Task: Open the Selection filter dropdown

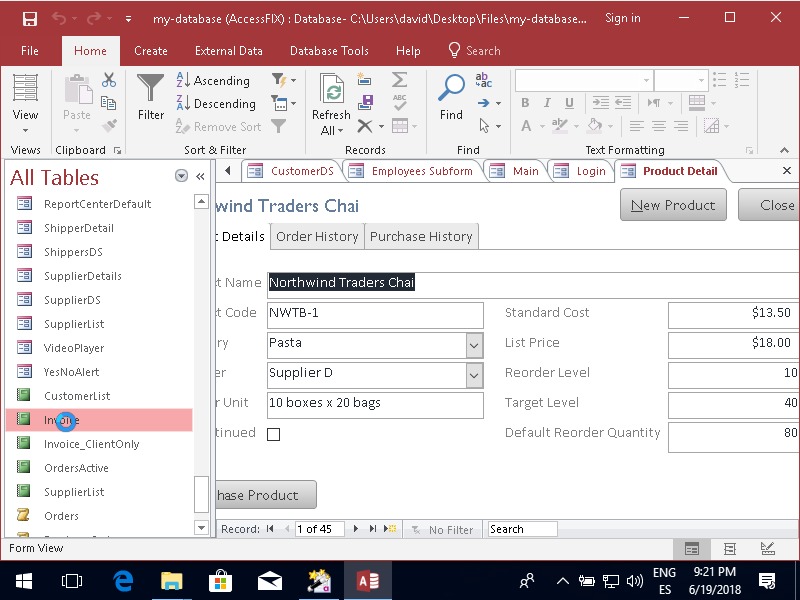Action: coord(284,80)
